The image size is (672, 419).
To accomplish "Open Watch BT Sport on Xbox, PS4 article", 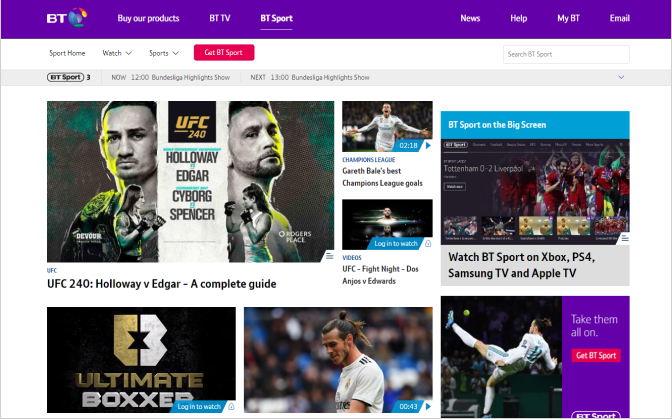I will click(x=522, y=265).
